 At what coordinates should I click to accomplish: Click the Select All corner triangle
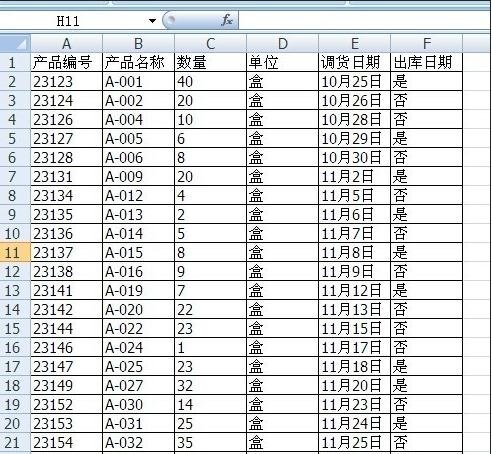(x=15, y=44)
